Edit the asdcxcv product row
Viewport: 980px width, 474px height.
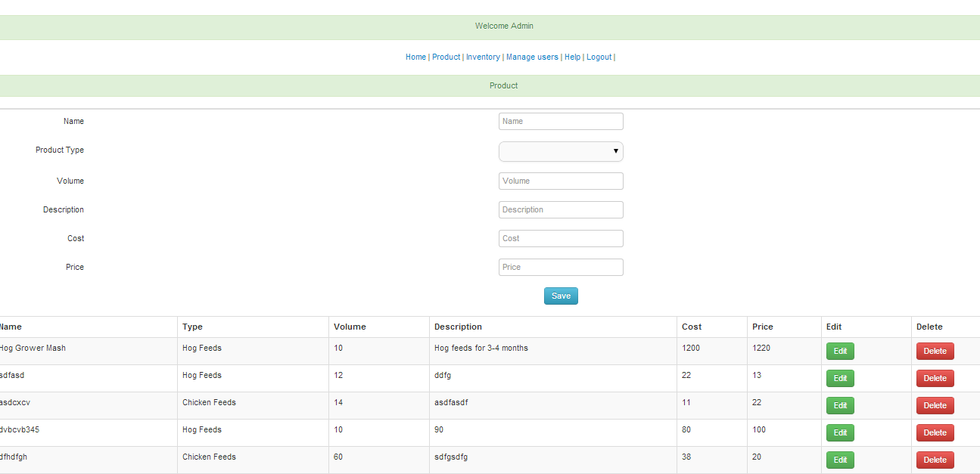coord(840,405)
